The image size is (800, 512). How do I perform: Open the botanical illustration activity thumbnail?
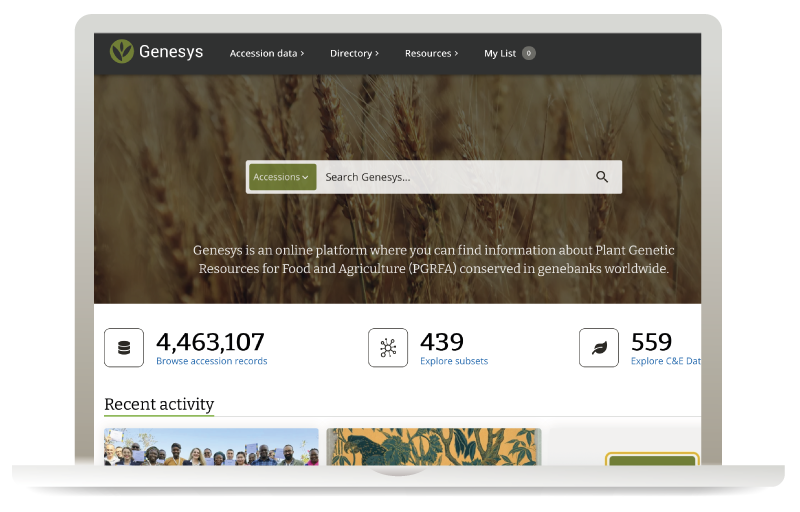tap(433, 447)
